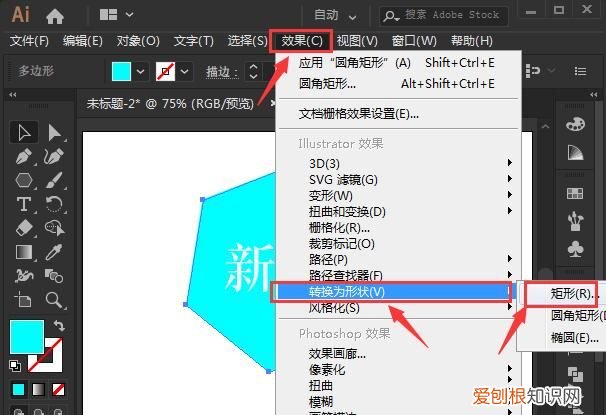Open the 视图(V) menu
Viewport: 606px width, 415px height.
tap(357, 41)
